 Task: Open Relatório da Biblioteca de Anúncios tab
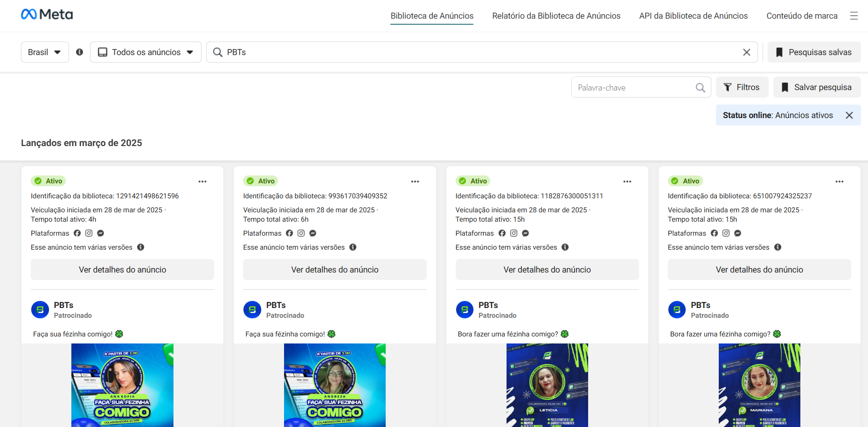(x=556, y=16)
